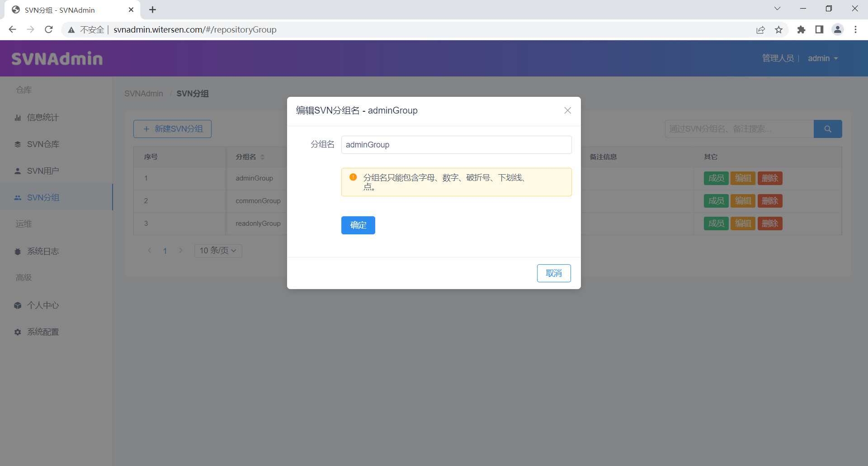Click the not secure warning icon
The width and height of the screenshot is (868, 466).
coord(71,30)
